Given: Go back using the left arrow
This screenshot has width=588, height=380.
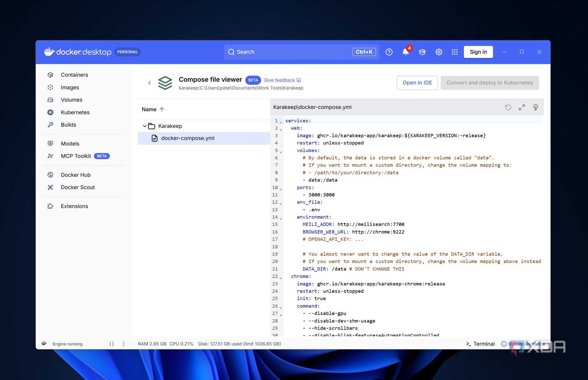Looking at the screenshot, I should pos(149,83).
